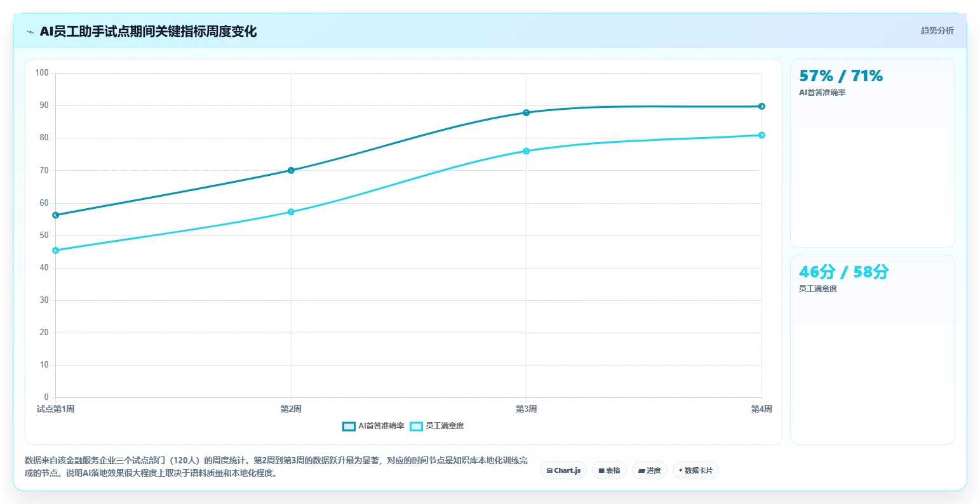Click the AI accuracy data point at 第3周
This screenshot has height=504, width=980.
527,112
